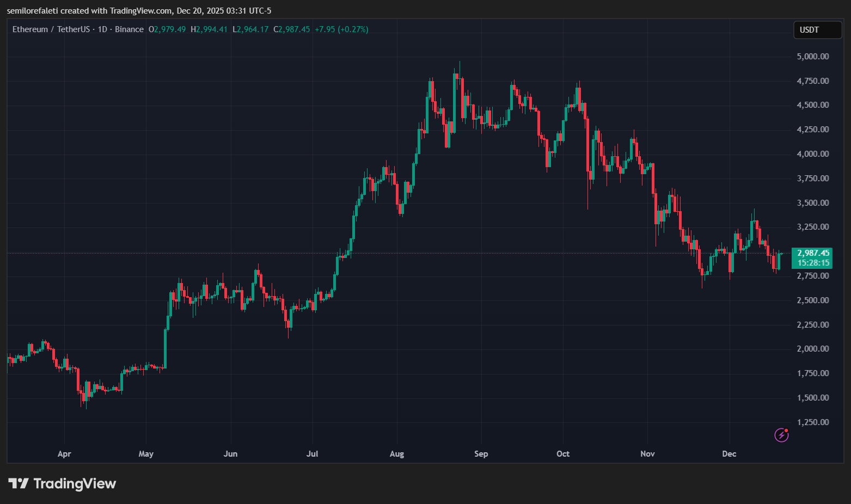
Task: Select the Aug label on time axis
Action: click(x=396, y=453)
